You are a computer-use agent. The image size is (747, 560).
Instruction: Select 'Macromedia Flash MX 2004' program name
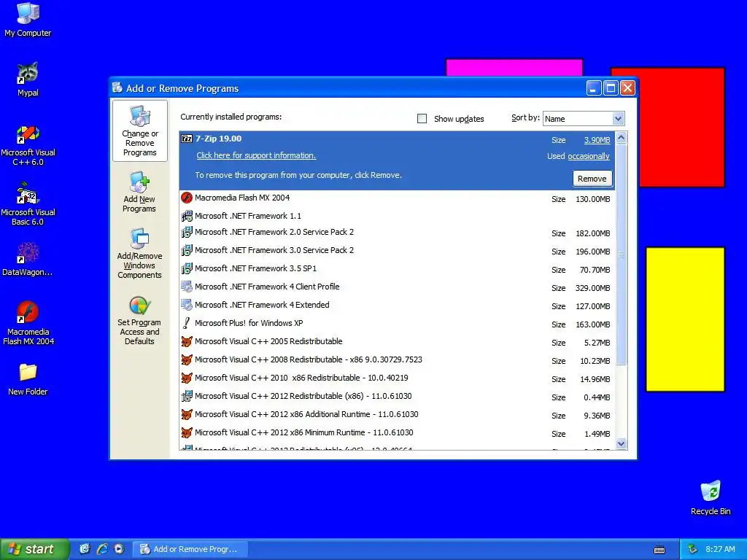click(x=242, y=198)
